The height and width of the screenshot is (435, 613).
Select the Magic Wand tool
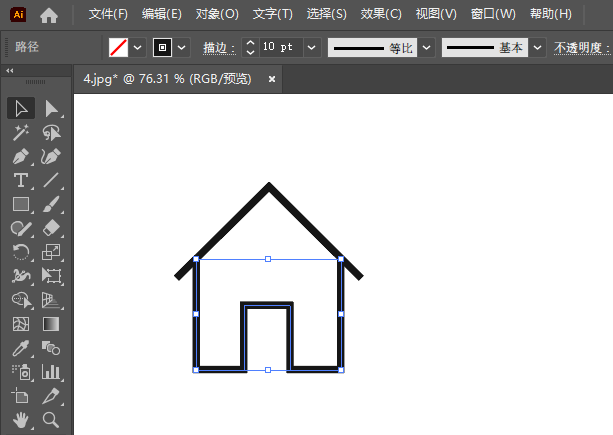[x=21, y=132]
